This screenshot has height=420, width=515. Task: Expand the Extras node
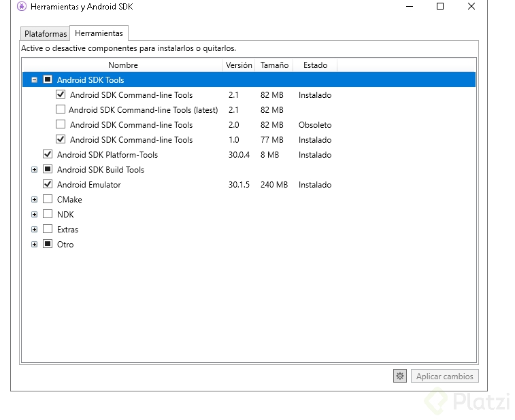34,229
